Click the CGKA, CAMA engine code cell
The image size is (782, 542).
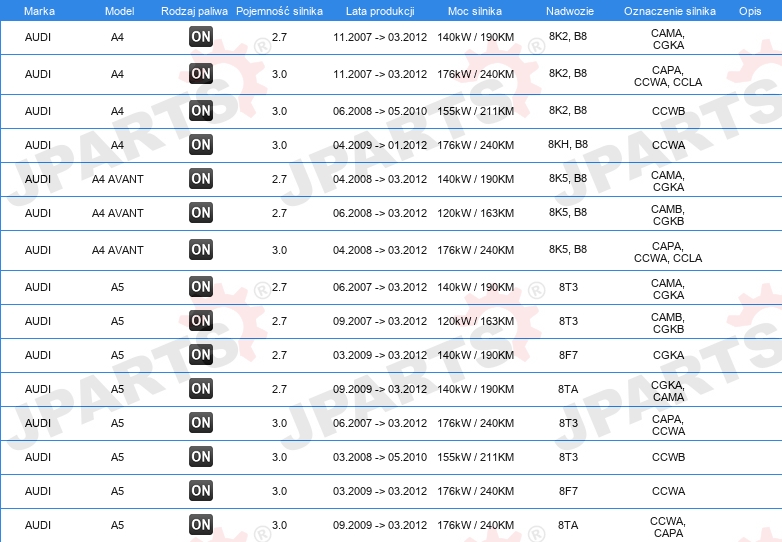(x=668, y=391)
